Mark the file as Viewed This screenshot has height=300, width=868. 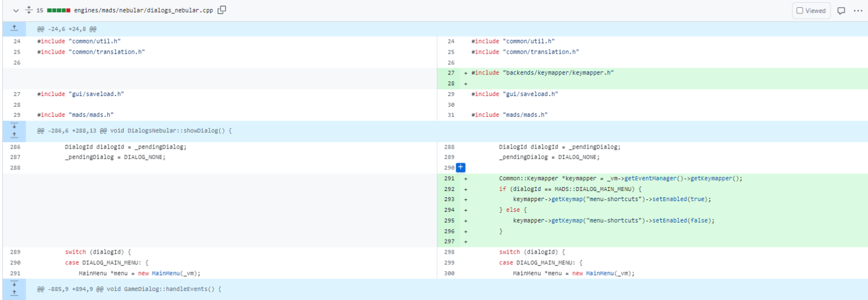[811, 11]
